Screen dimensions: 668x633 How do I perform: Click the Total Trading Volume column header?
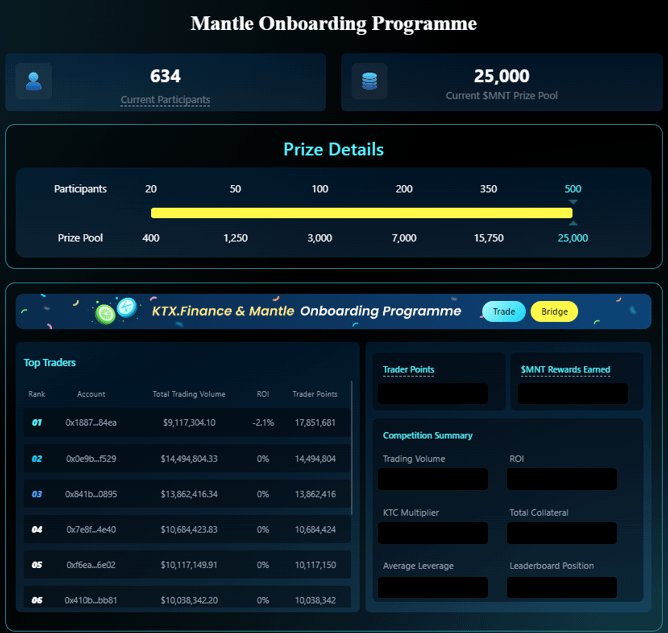(x=189, y=394)
